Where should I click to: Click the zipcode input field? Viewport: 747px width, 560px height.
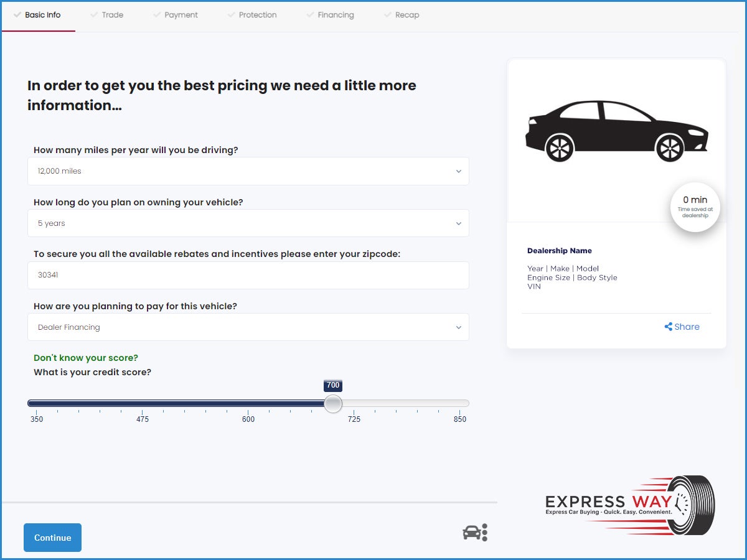248,275
